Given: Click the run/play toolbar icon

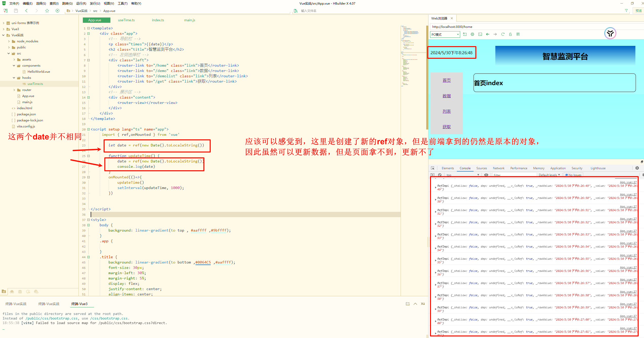Looking at the screenshot, I should pyautogui.click(x=57, y=11).
